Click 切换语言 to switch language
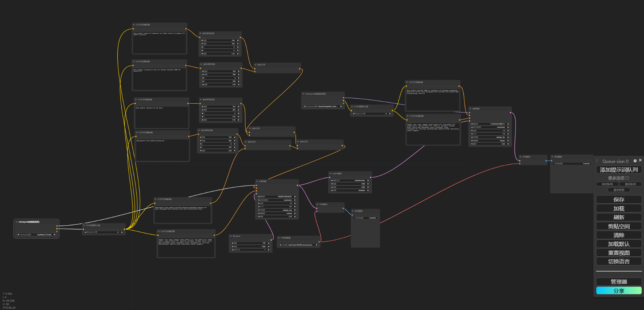644x310 pixels. [619, 261]
